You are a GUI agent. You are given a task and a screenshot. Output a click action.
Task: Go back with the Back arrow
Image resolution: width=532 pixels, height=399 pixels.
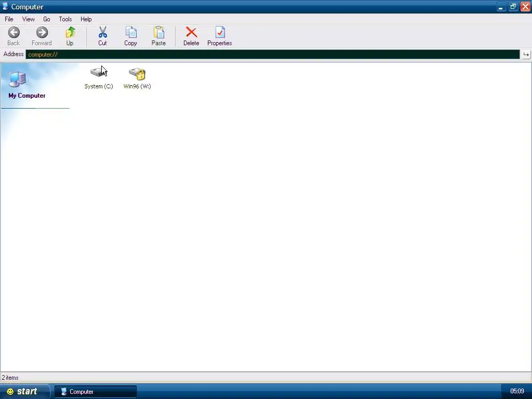14,36
